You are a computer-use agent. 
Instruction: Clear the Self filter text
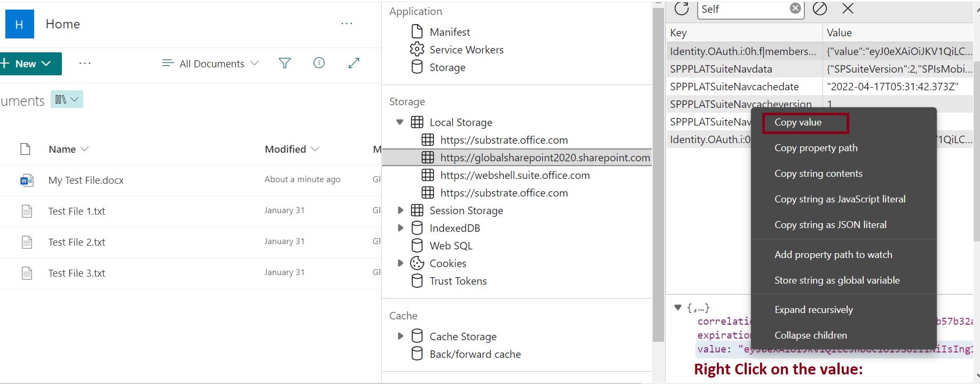(795, 9)
